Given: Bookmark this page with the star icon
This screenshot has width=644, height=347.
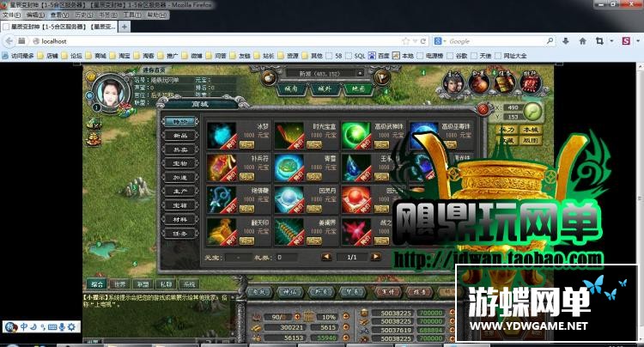Looking at the screenshot, I should (x=406, y=41).
